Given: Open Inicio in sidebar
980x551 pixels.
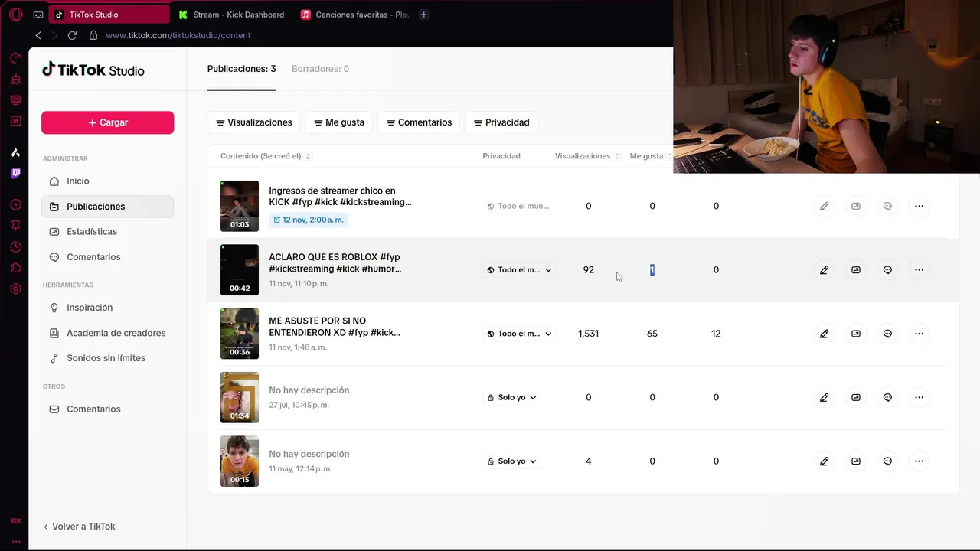Looking at the screenshot, I should point(107,181).
